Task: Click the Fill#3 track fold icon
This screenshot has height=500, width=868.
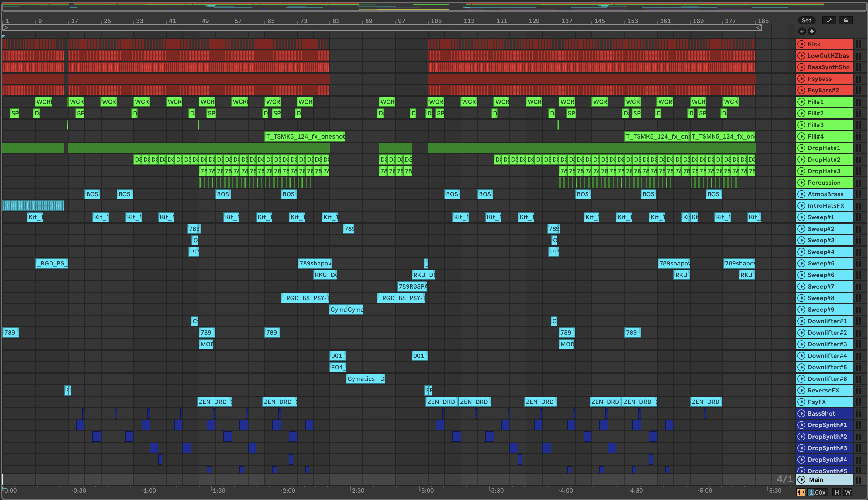Action: coord(801,125)
